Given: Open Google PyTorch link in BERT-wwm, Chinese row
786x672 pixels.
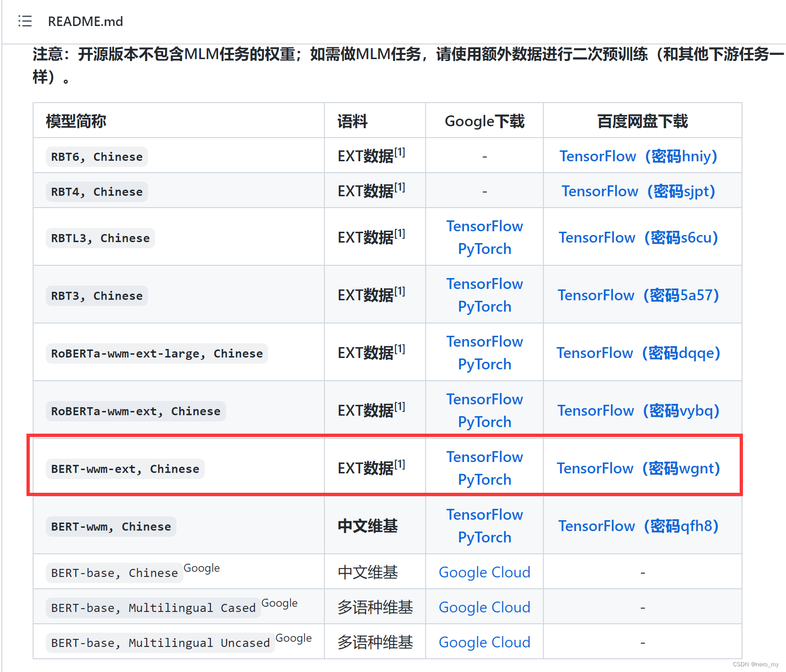Looking at the screenshot, I should pyautogui.click(x=485, y=537).
